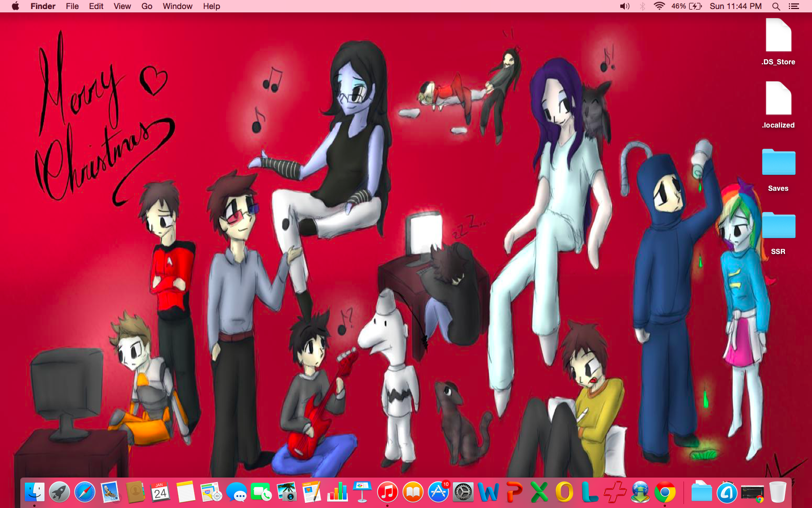The height and width of the screenshot is (508, 812).
Task: Select the Saves folder on desktop
Action: tap(778, 169)
